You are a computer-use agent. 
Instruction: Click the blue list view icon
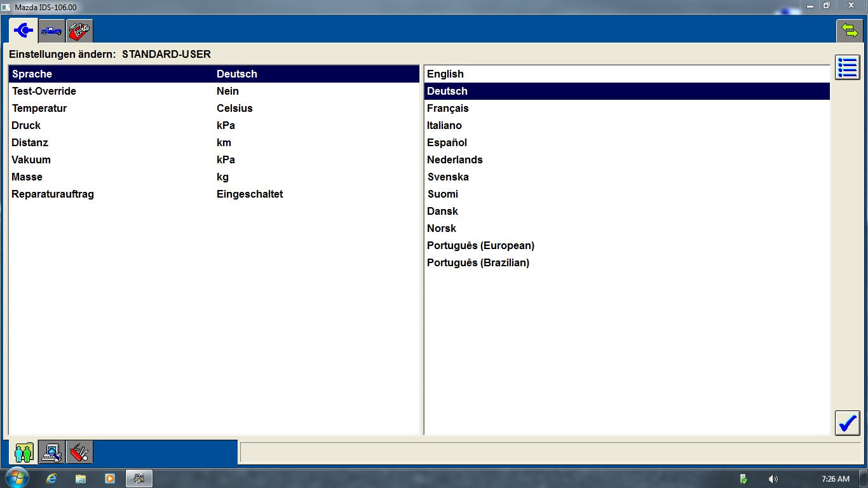coord(847,67)
